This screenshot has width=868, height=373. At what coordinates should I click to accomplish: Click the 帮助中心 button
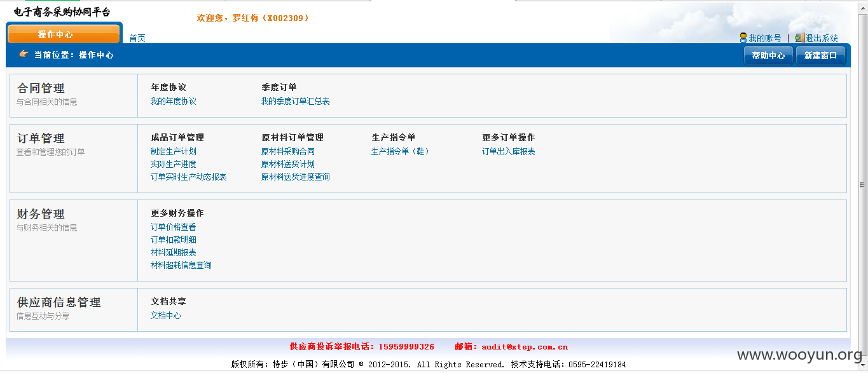[768, 56]
